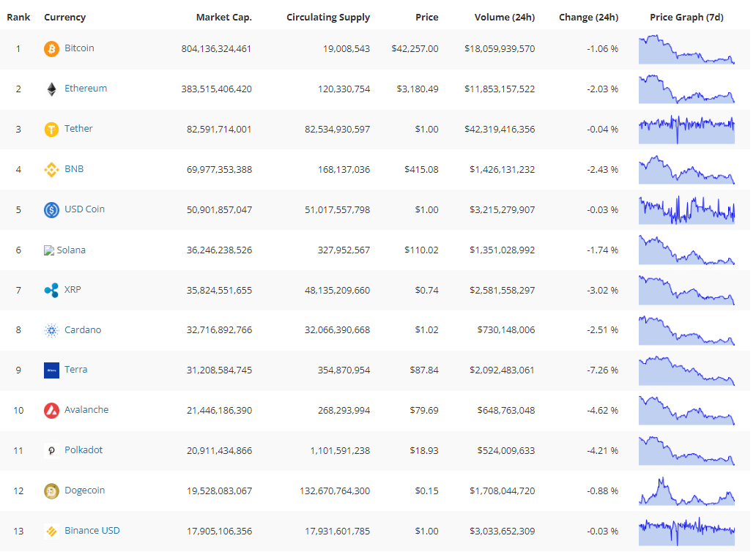View the Tether 7-day price graph
756x552 pixels.
click(686, 130)
